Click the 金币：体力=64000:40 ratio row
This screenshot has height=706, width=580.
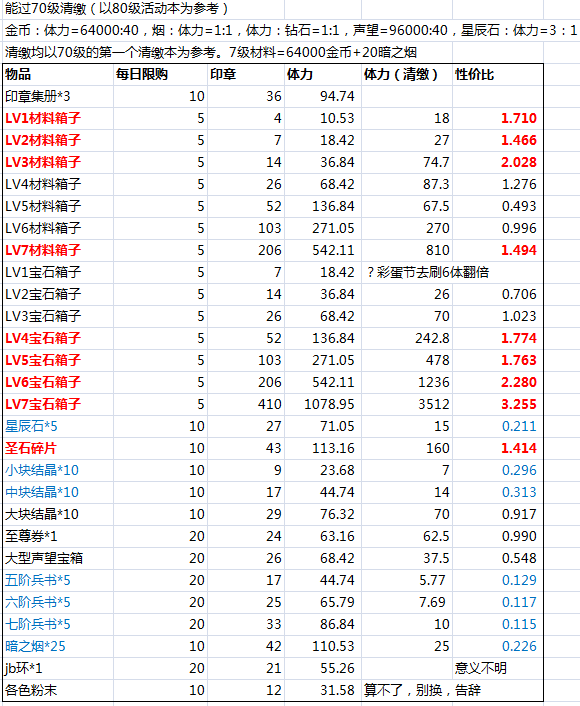pos(291,30)
